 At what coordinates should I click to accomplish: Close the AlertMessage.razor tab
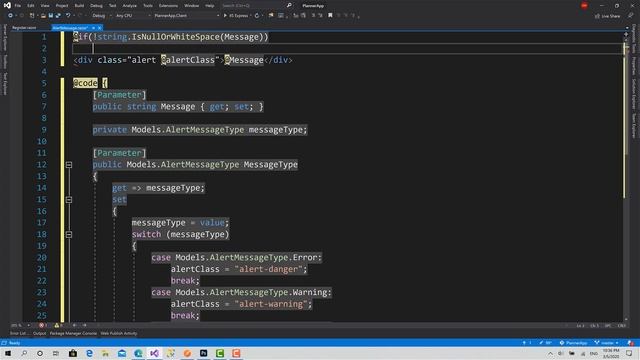pos(99,28)
